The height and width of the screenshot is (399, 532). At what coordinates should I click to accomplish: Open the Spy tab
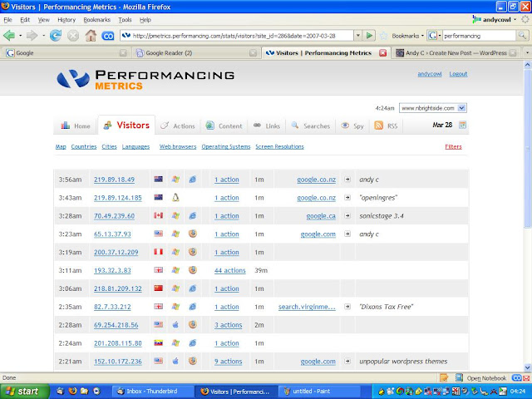click(352, 126)
